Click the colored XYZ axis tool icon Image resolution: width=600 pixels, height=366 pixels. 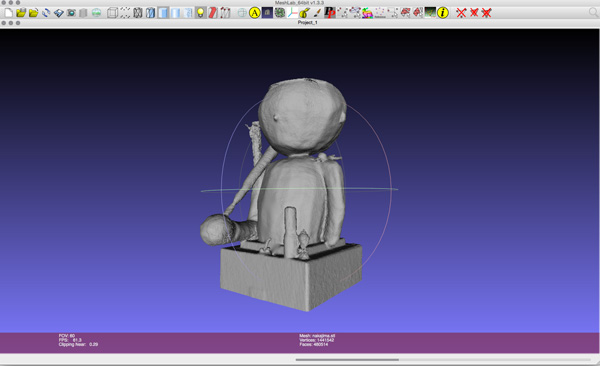(292, 13)
